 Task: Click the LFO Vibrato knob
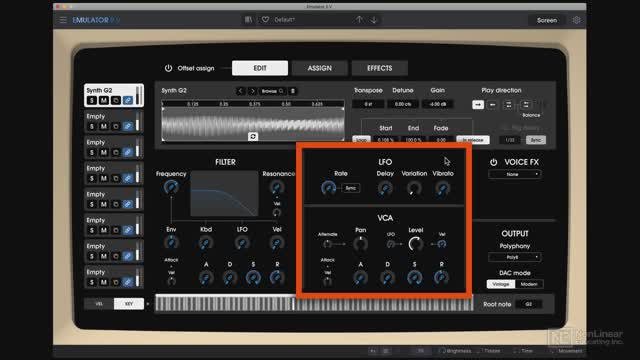click(x=442, y=188)
